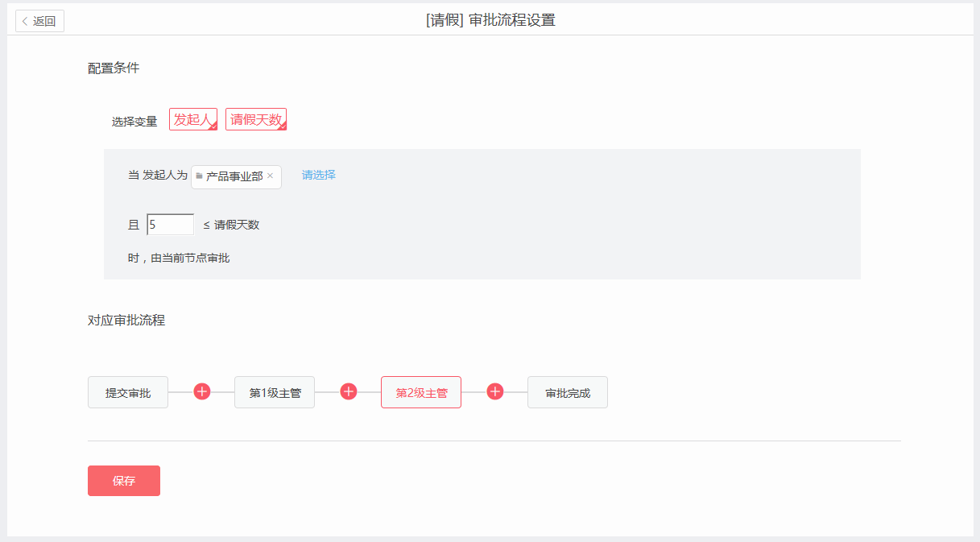
Task: Toggle the 发起人 variable tag
Action: pos(193,119)
